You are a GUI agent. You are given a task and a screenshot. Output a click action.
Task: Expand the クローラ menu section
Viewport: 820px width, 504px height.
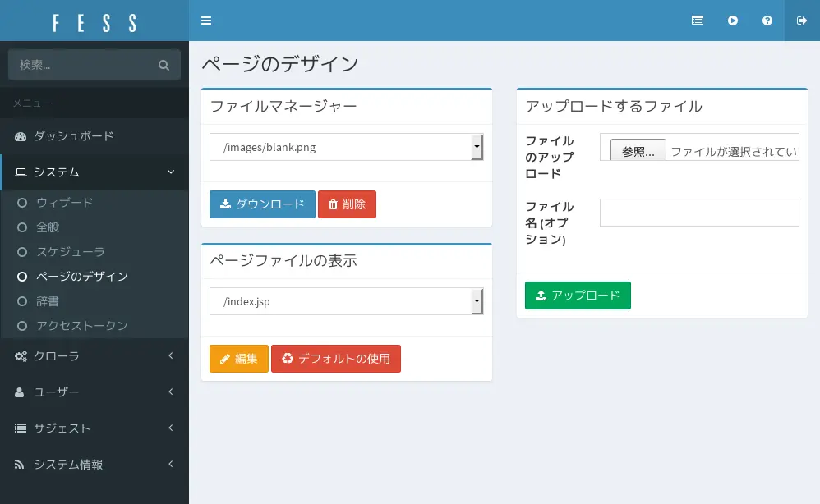click(x=94, y=356)
